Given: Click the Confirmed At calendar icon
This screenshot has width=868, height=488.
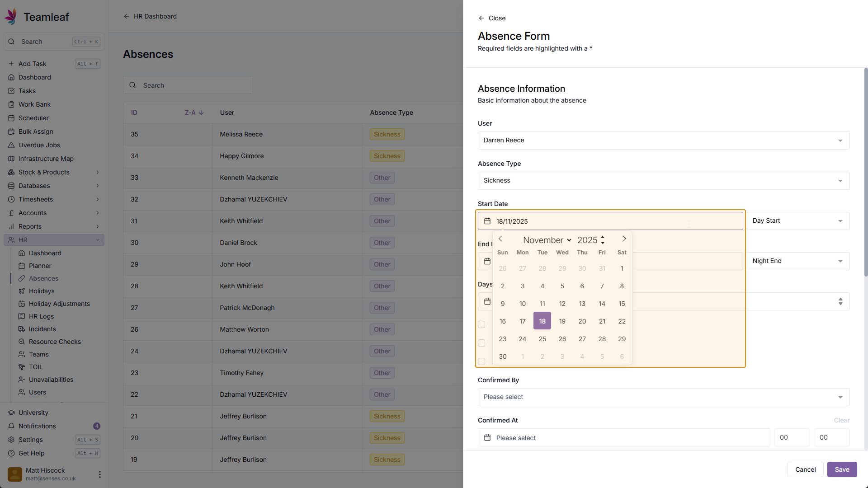Looking at the screenshot, I should (487, 438).
